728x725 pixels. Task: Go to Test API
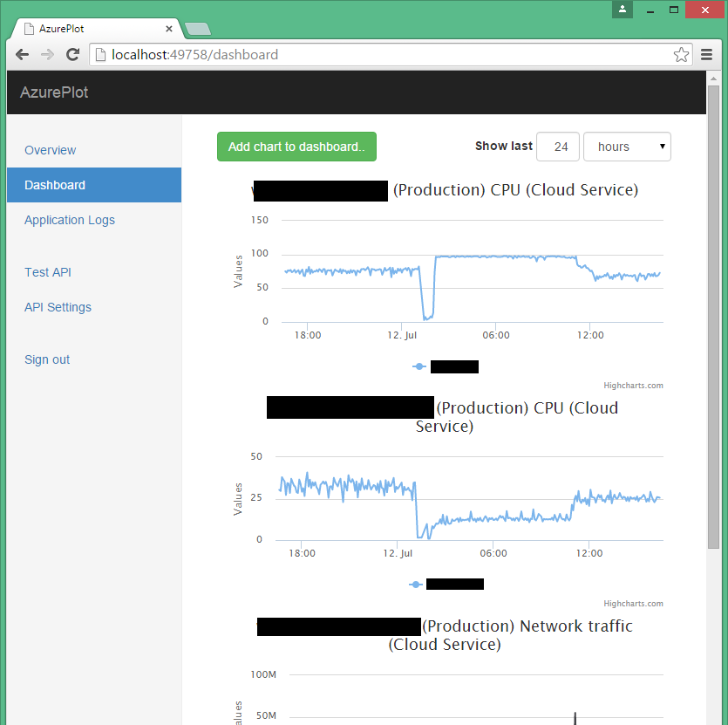47,272
